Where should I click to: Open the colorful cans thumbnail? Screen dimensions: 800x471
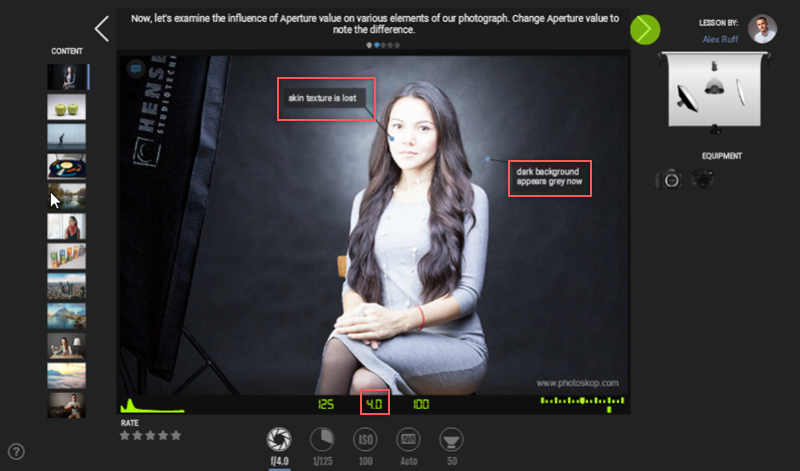point(67,256)
